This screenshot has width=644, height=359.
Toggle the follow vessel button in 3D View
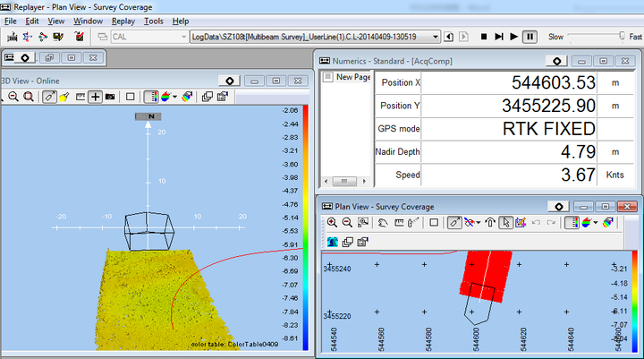point(50,97)
